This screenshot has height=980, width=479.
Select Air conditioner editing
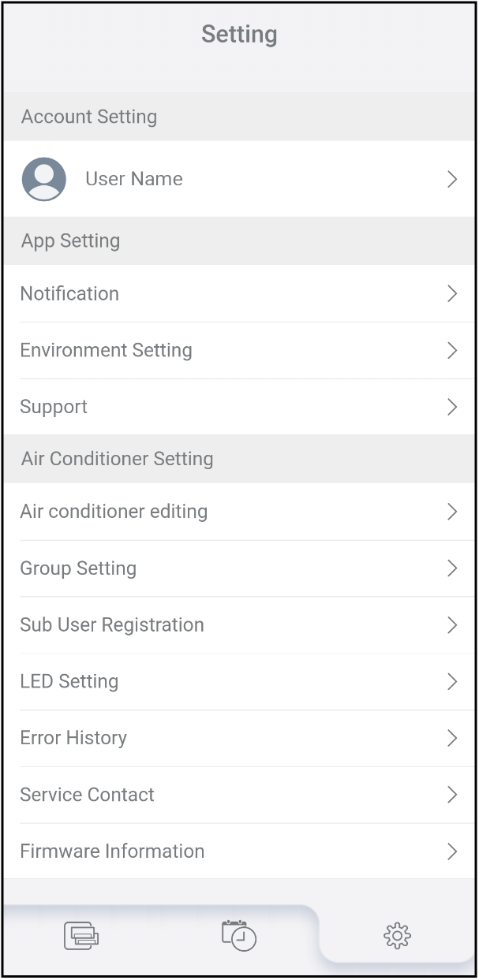pos(114,512)
